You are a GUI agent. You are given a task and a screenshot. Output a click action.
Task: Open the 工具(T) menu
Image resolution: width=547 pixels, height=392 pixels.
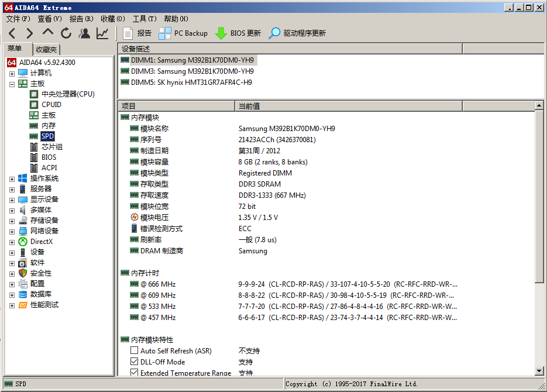pos(145,19)
